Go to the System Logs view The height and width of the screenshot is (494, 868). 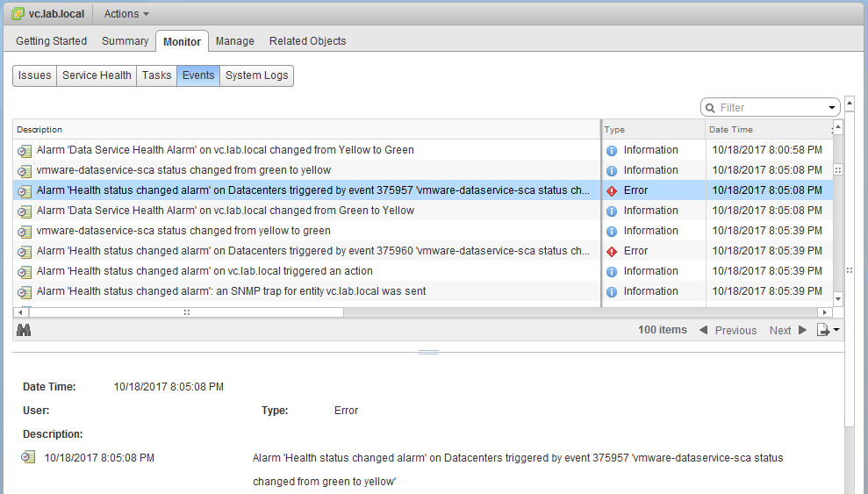point(256,75)
